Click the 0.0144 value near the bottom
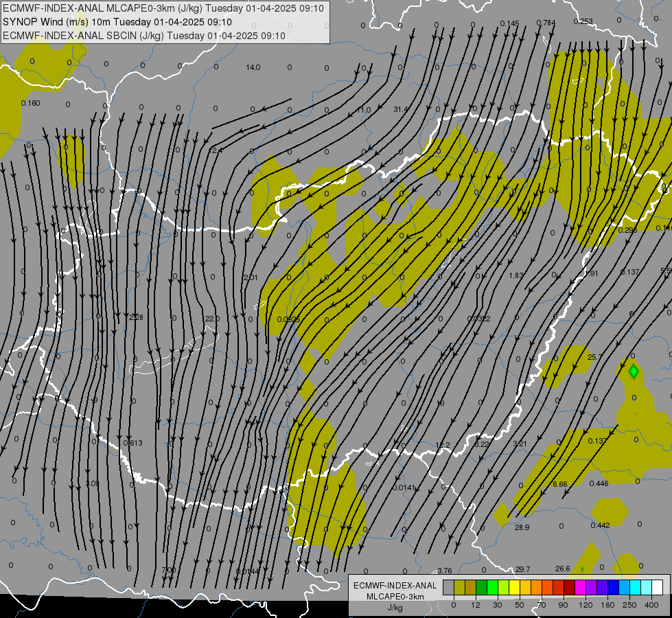This screenshot has width=672, height=618. (x=247, y=571)
